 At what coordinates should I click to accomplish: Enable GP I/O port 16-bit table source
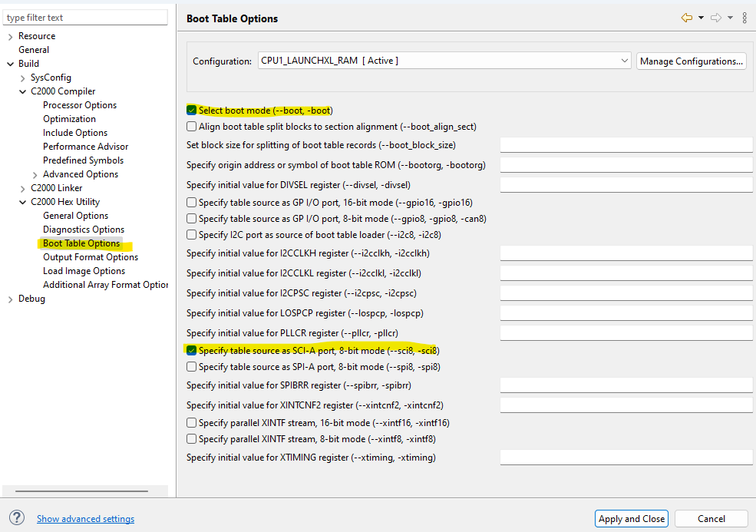pos(190,201)
